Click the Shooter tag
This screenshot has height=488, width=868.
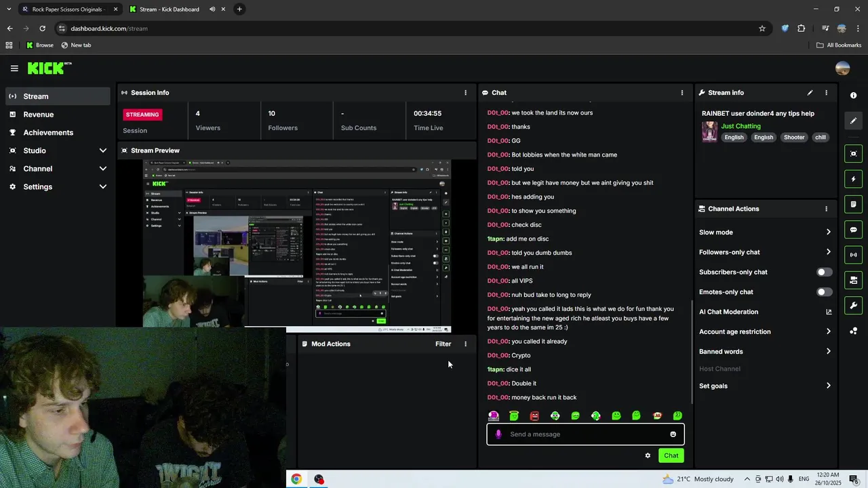(794, 138)
